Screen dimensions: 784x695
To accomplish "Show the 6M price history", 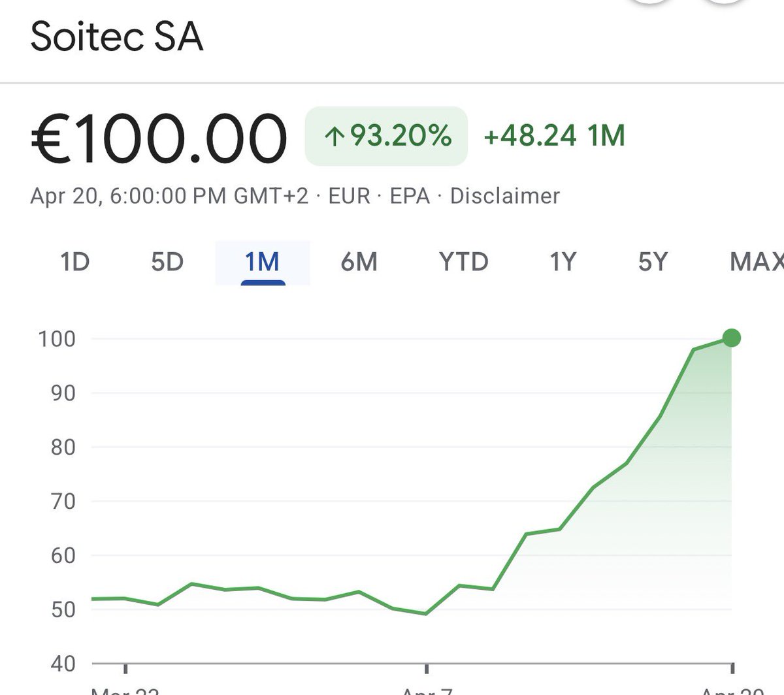I will (x=359, y=262).
